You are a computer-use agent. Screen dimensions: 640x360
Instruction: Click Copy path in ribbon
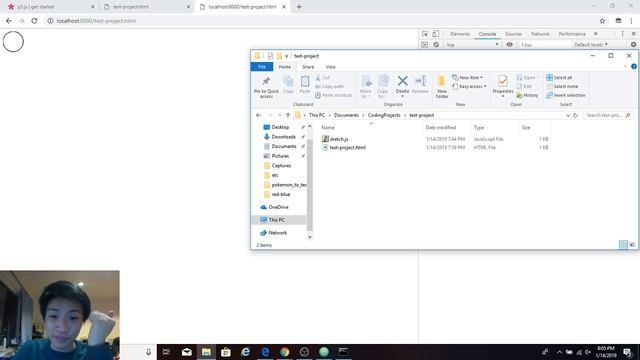pos(330,87)
